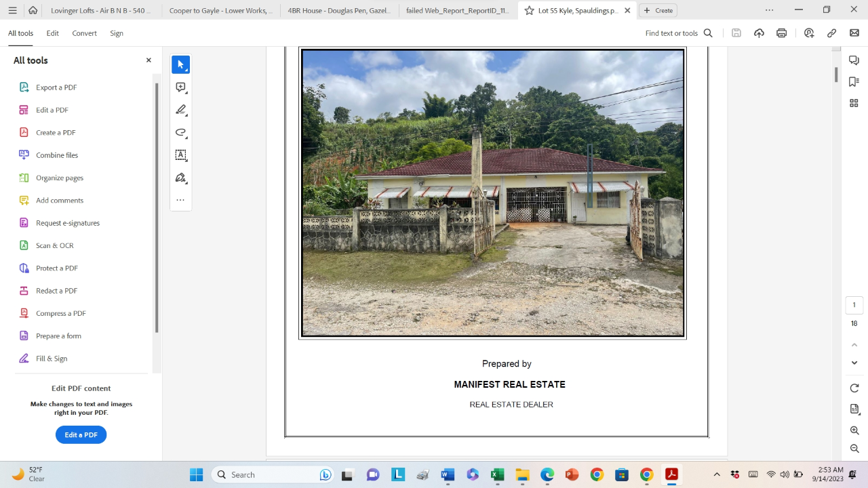Close the Lot 55 Kyle tab
Image resolution: width=868 pixels, height=488 pixels.
[627, 10]
